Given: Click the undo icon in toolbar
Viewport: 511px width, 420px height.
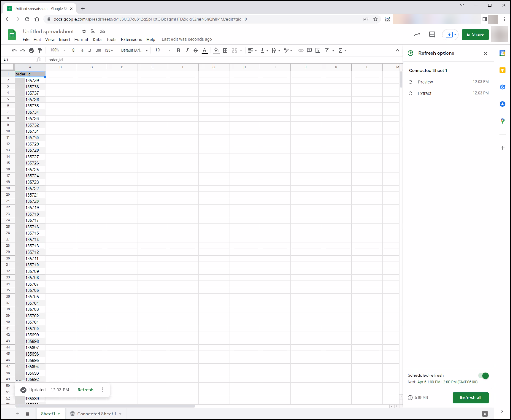Looking at the screenshot, I should coord(14,50).
